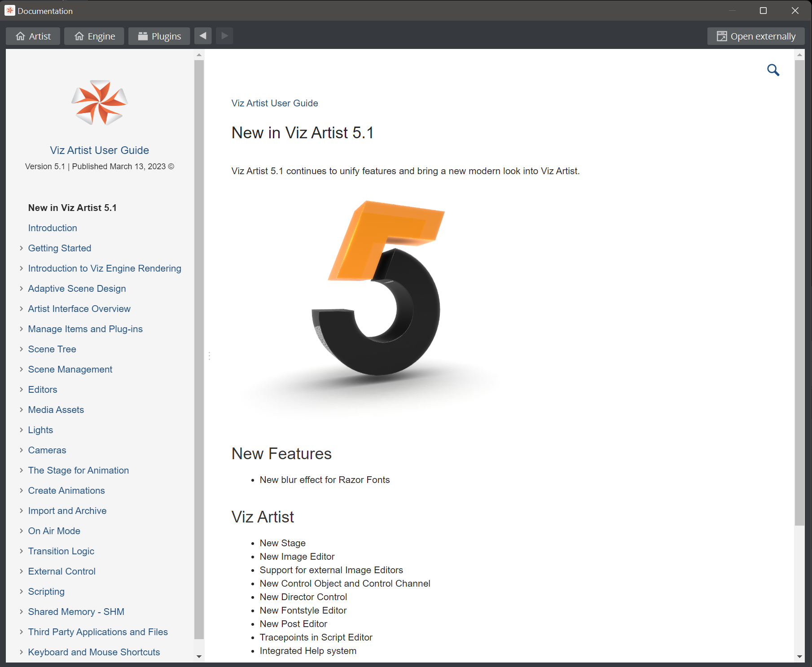Open the Introduction page
This screenshot has width=812, height=667.
tap(53, 228)
